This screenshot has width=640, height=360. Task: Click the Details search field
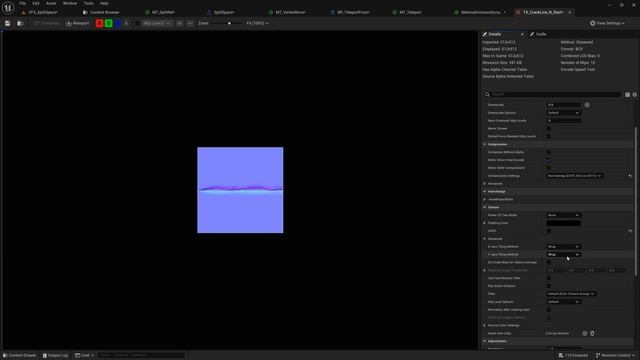pyautogui.click(x=553, y=94)
